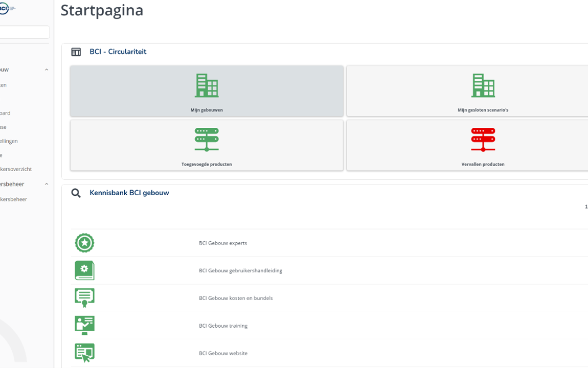Open the Mijn gebouwen tile label

(207, 110)
